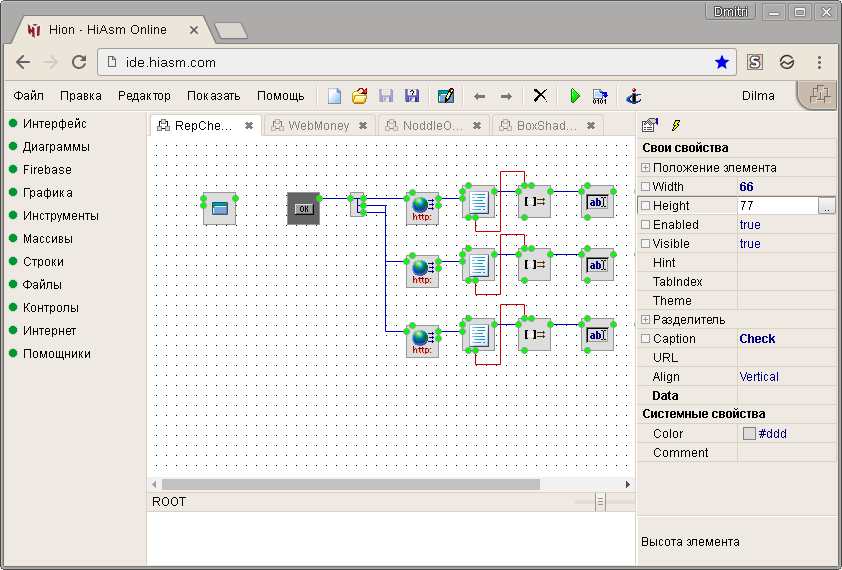The image size is (842, 570).
Task: Click the lightning bolt events icon
Action: pos(676,125)
